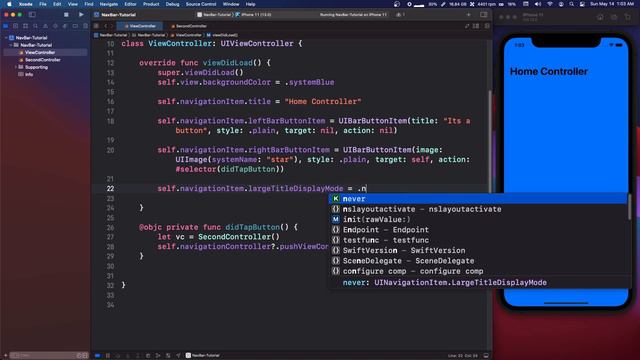
Task: Open the Editor menu
Action: [130, 4]
